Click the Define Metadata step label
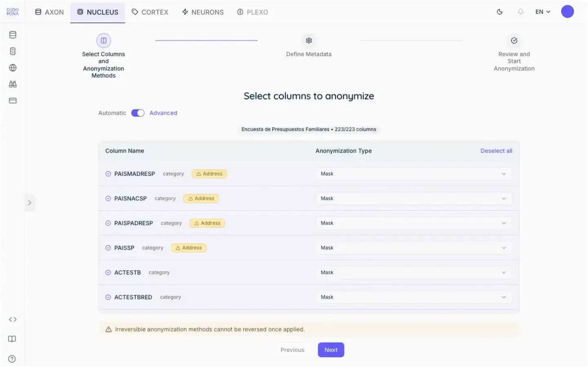Image resolution: width=588 pixels, height=367 pixels. (x=309, y=54)
